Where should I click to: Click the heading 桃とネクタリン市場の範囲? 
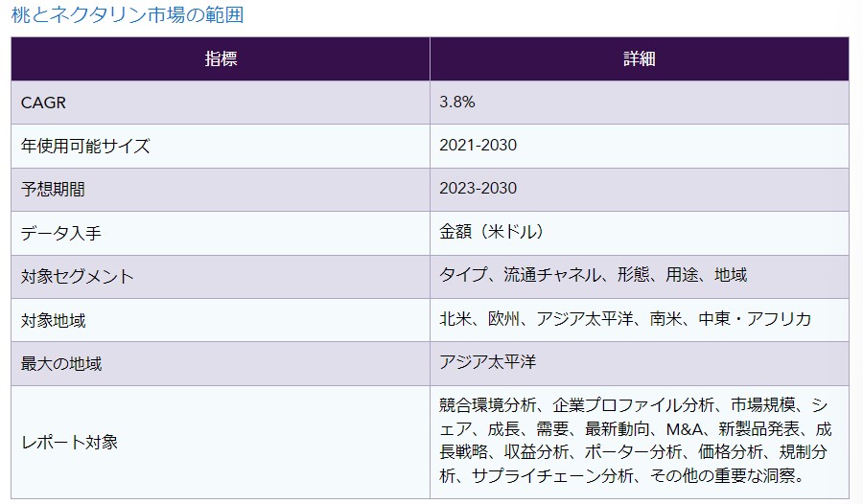(x=127, y=15)
